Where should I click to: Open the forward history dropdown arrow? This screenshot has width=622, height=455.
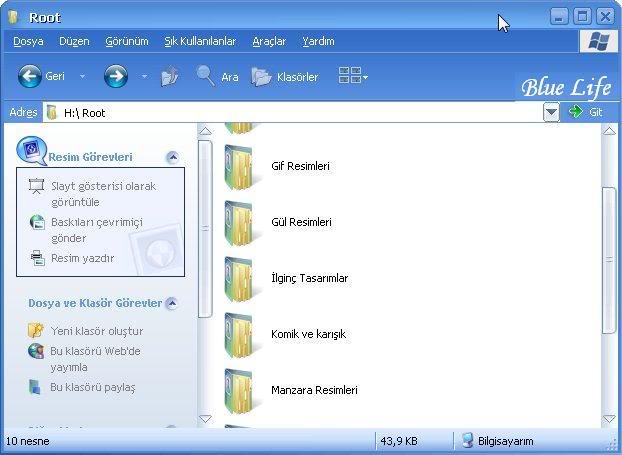(144, 76)
